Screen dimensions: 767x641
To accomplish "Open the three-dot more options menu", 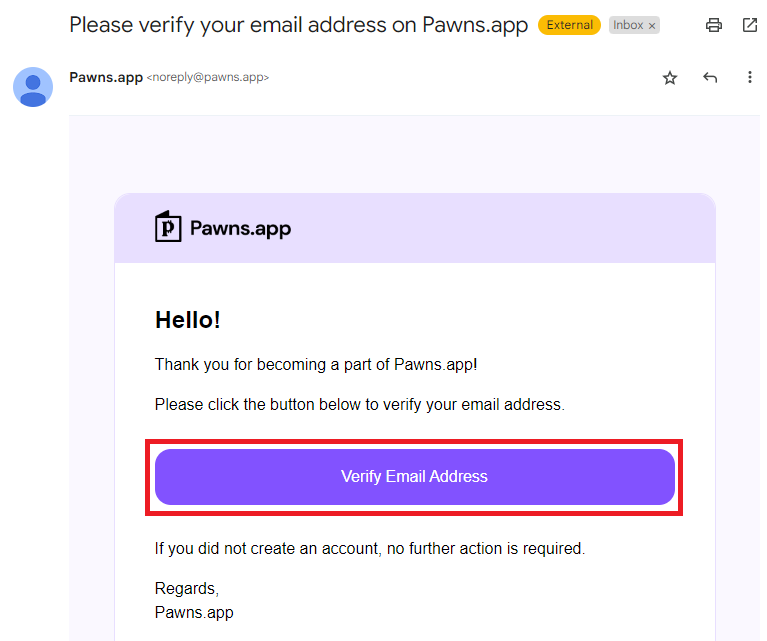I will [x=749, y=77].
